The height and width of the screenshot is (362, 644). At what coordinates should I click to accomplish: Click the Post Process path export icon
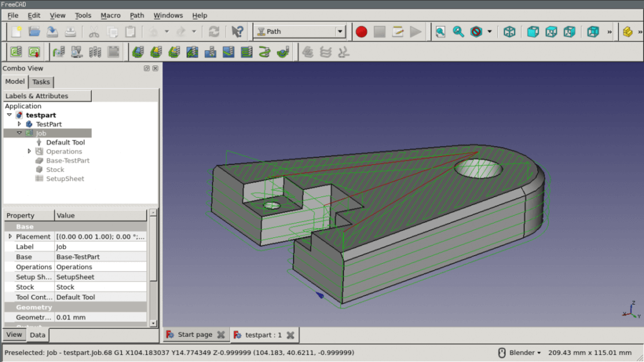click(34, 52)
